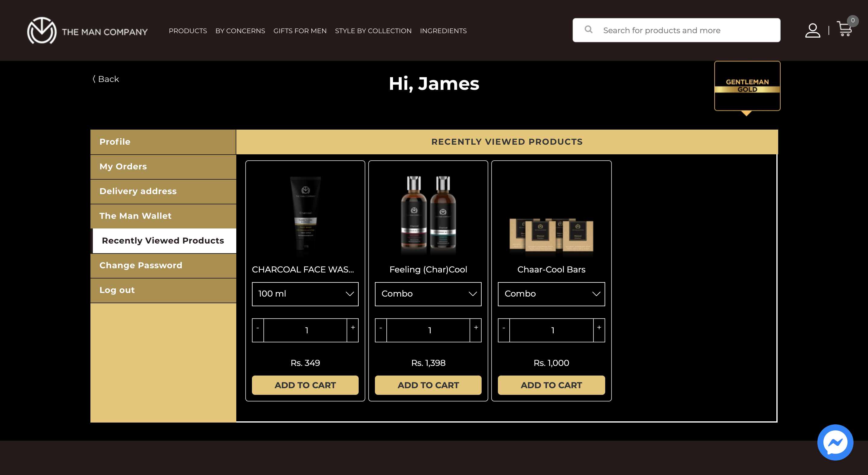Go back using the Back link

coord(106,79)
